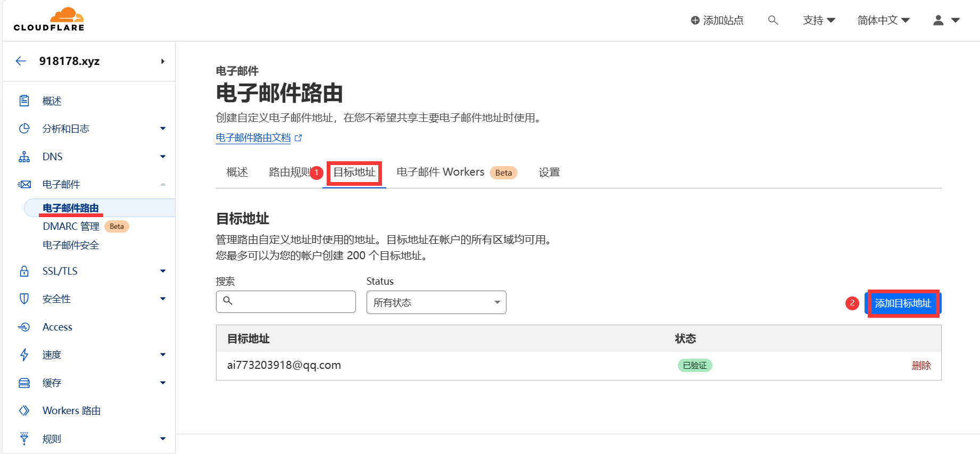This screenshot has width=980, height=454.
Task: Expand the SSL/TLS sidebar arrow
Action: pos(163,271)
